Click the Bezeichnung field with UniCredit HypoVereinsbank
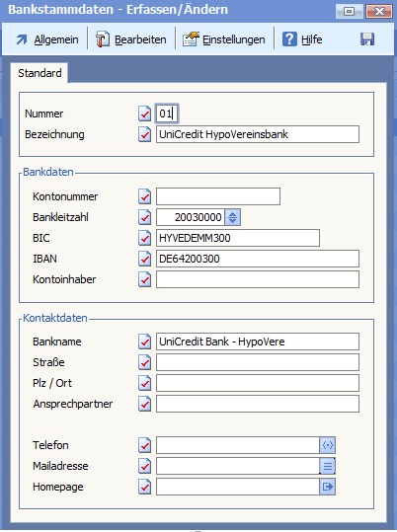The width and height of the screenshot is (397, 532). [258, 134]
